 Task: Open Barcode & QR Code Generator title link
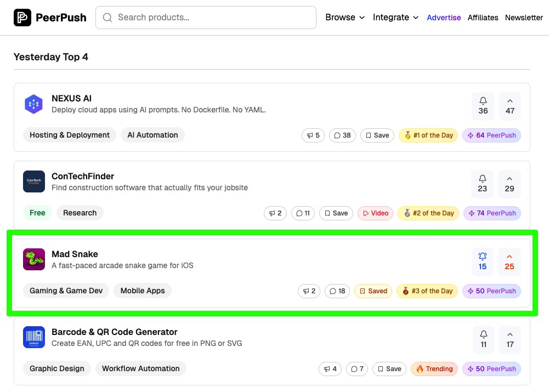pos(115,332)
